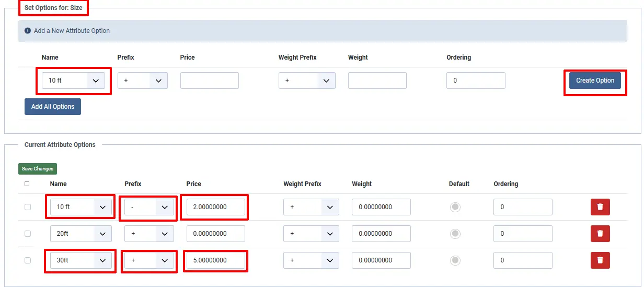The height and width of the screenshot is (287, 644).
Task: Check the 30ft row checkbox
Action: pyautogui.click(x=28, y=260)
